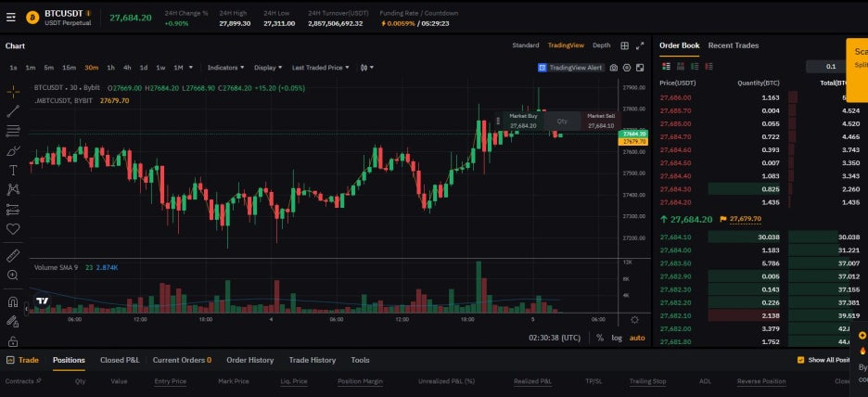Switch order book to horizontal split view
Viewport: 868px width, 397px height.
click(681, 67)
